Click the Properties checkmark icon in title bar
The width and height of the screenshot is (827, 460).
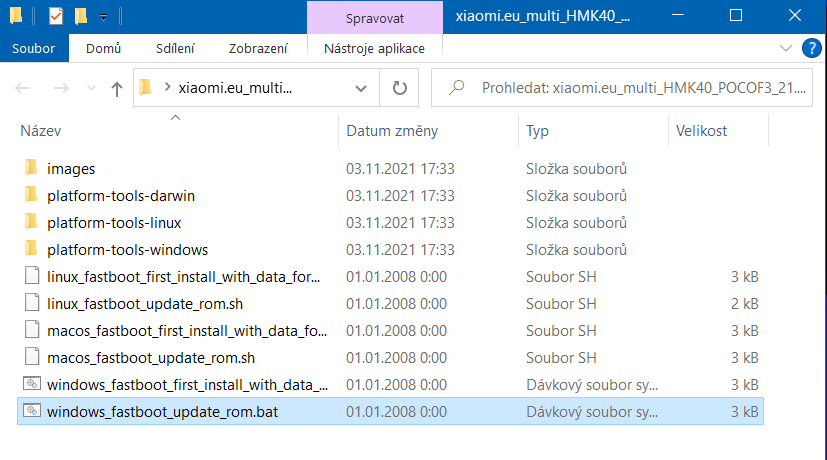(55, 16)
